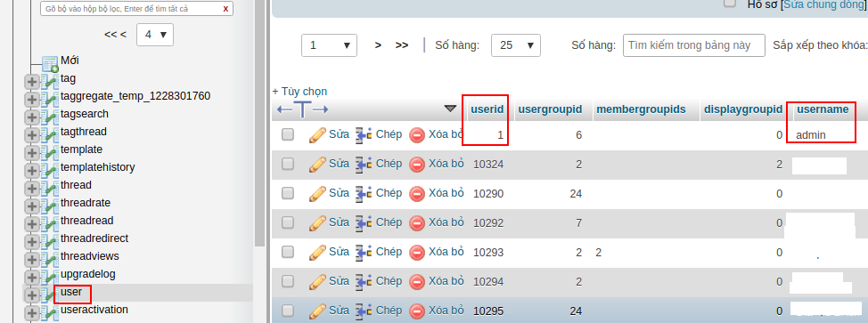Go to the last page with >>
Image resolution: width=868 pixels, height=323 pixels.
tap(401, 45)
